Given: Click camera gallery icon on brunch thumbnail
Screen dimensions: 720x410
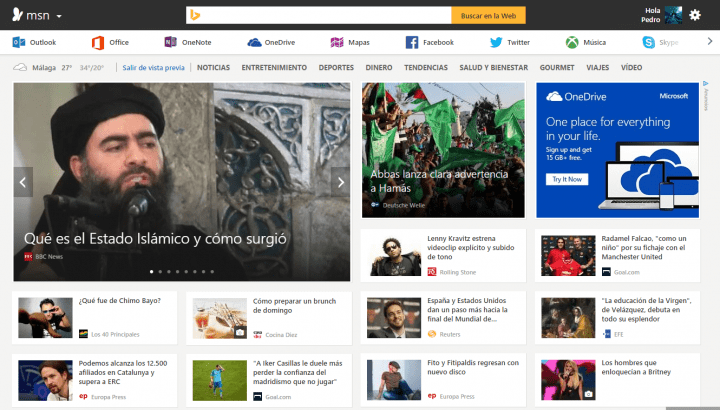Looking at the screenshot, I should (x=240, y=332).
